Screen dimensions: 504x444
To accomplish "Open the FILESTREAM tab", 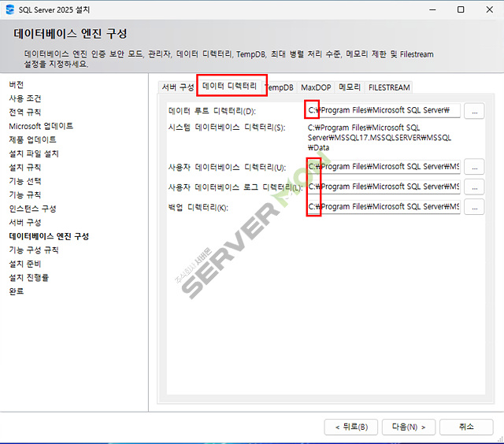I will click(389, 87).
